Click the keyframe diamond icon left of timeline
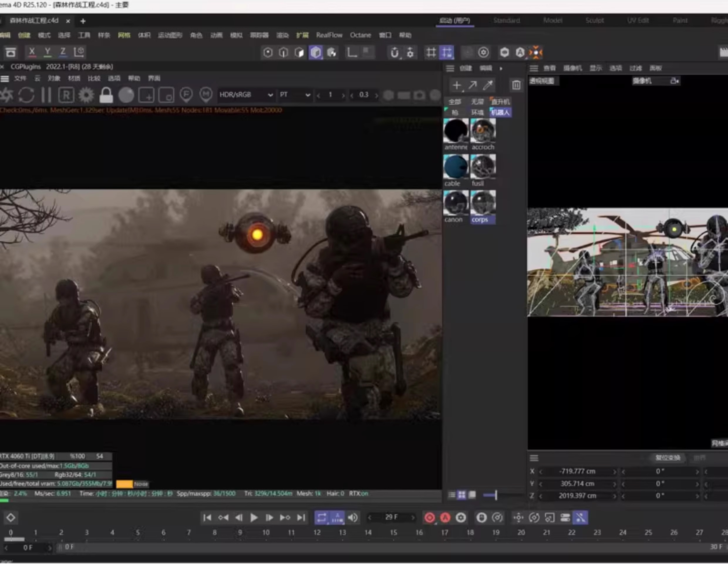This screenshot has width=728, height=564. (11, 518)
